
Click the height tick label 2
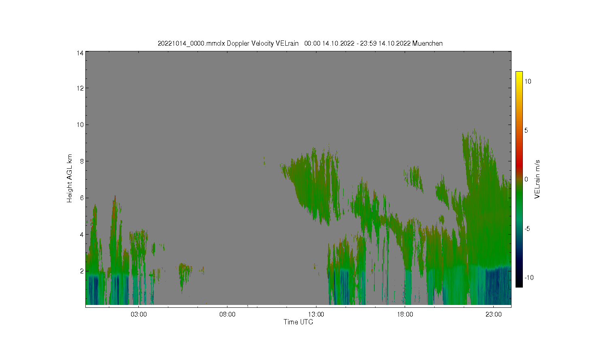[82, 271]
